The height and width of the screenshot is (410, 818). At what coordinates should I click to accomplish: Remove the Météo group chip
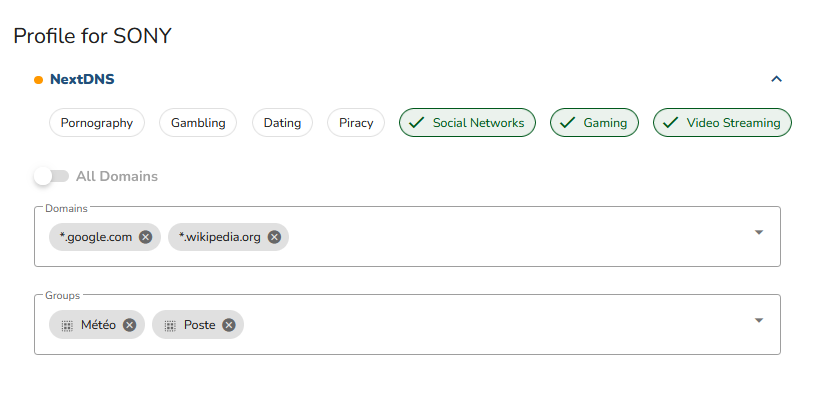(130, 325)
